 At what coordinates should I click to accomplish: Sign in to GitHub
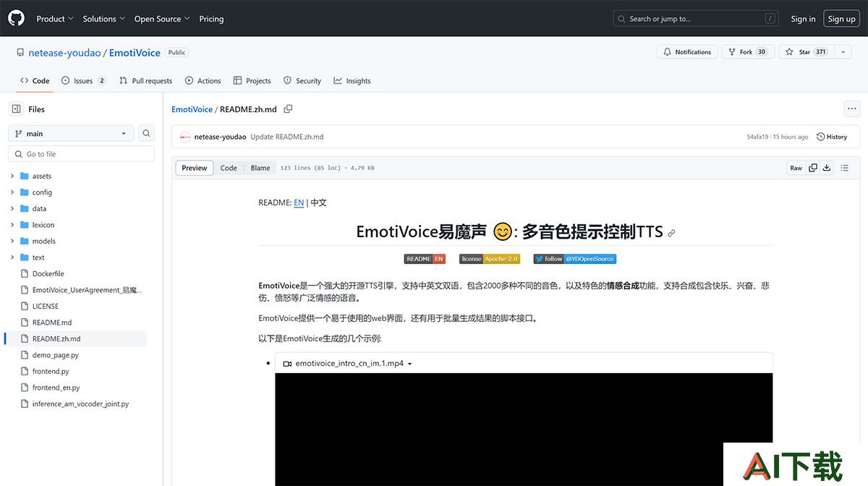tap(803, 19)
